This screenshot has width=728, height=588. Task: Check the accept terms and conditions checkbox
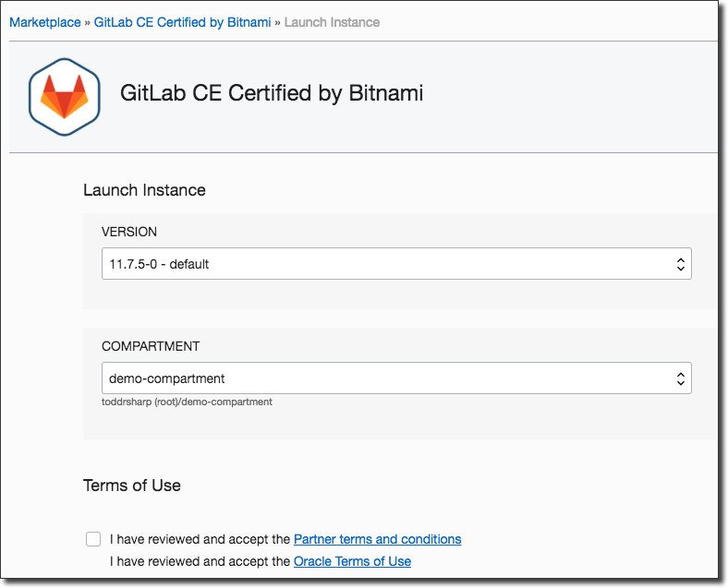pyautogui.click(x=93, y=539)
